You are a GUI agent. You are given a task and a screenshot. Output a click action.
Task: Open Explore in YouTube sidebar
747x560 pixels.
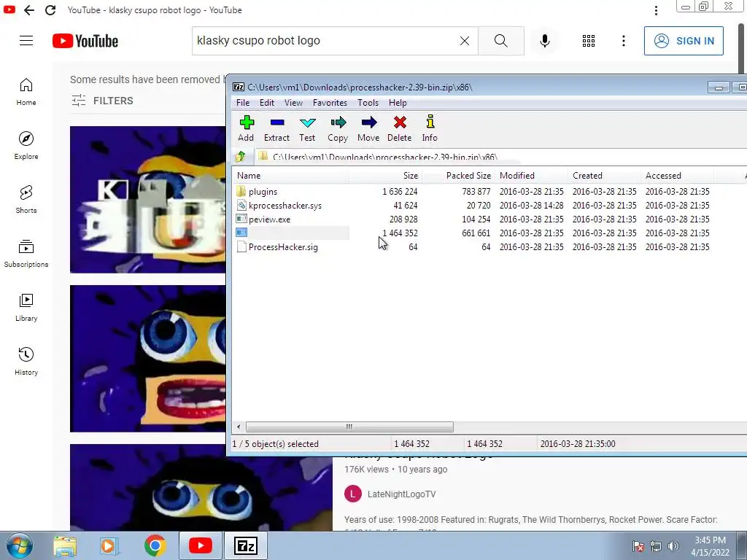click(x=26, y=146)
